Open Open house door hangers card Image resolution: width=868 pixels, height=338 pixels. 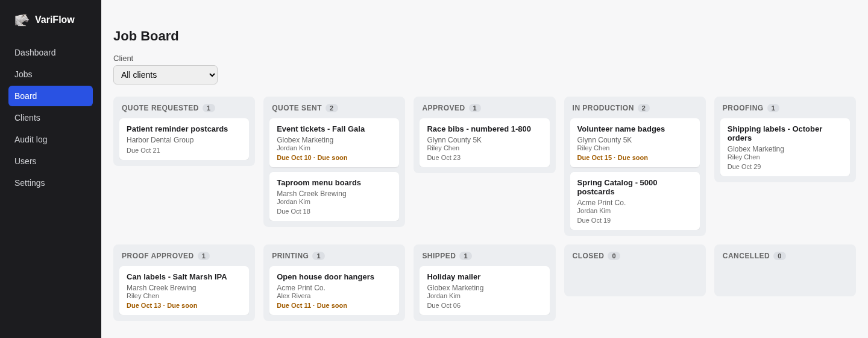(x=334, y=290)
